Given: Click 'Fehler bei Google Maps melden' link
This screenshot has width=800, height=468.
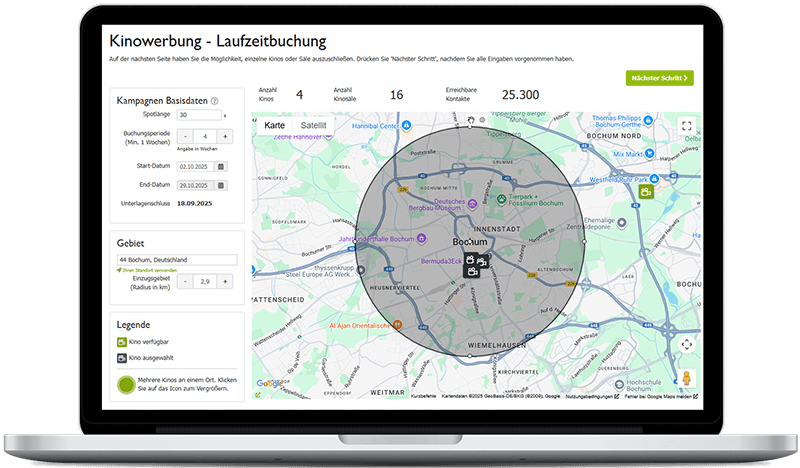Looking at the screenshot, I should pyautogui.click(x=661, y=396).
